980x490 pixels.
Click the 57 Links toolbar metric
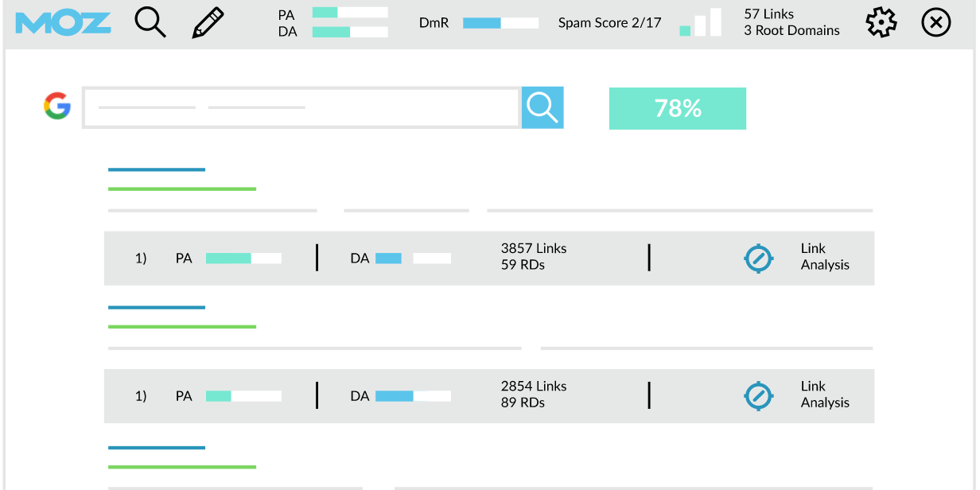pyautogui.click(x=768, y=14)
